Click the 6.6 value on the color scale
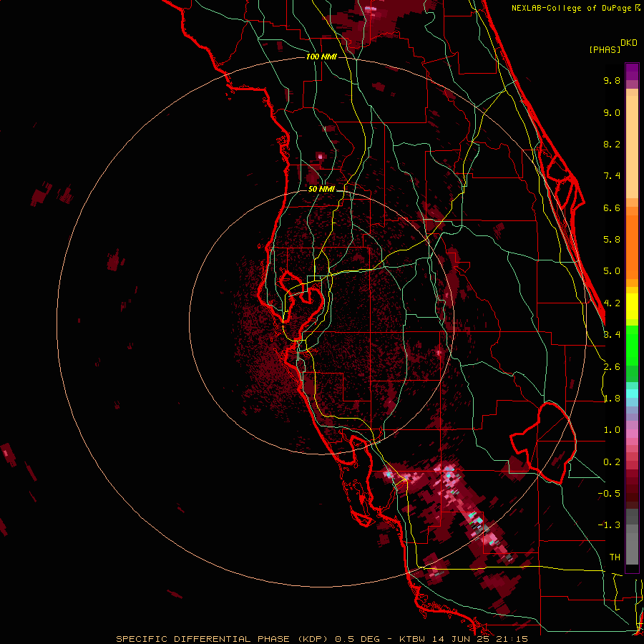This screenshot has height=644, width=644. coord(612,208)
